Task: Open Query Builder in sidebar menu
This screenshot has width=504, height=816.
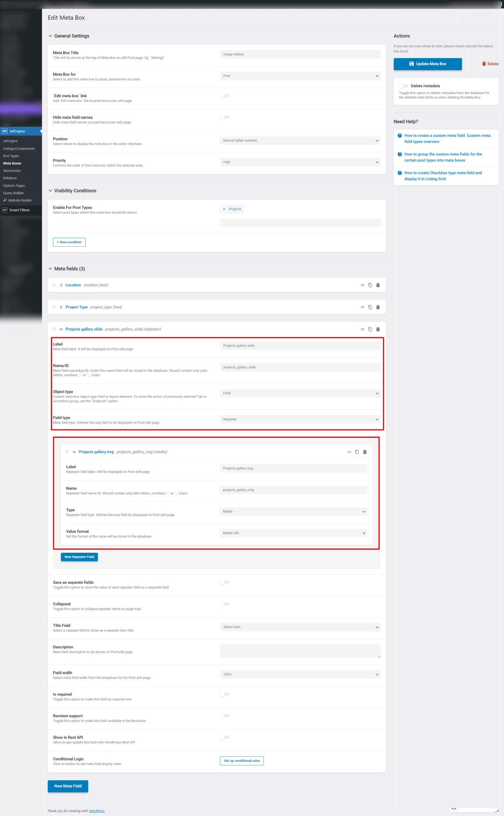Action: [13, 193]
